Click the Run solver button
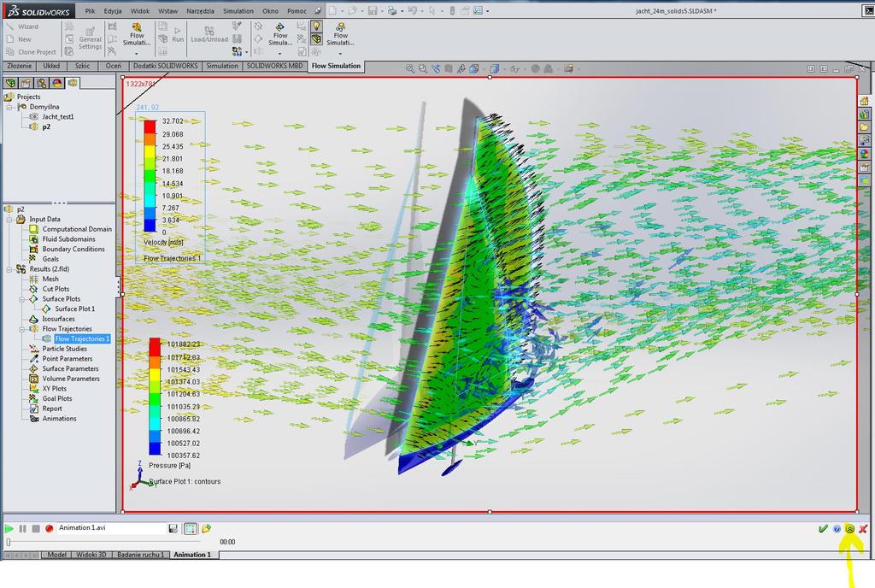The image size is (875, 588). tap(178, 34)
